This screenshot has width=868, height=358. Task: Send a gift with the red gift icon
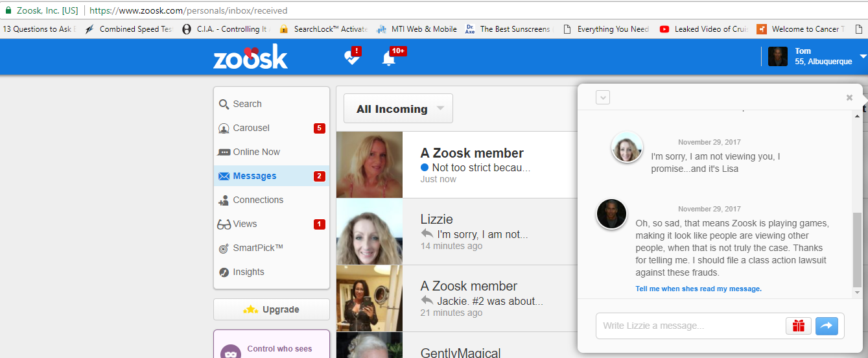(x=799, y=326)
